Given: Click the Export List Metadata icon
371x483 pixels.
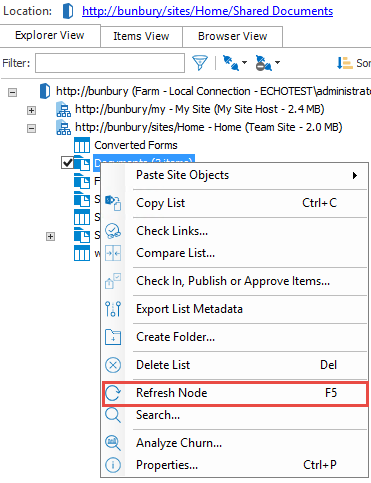Looking at the screenshot, I should tap(113, 309).
